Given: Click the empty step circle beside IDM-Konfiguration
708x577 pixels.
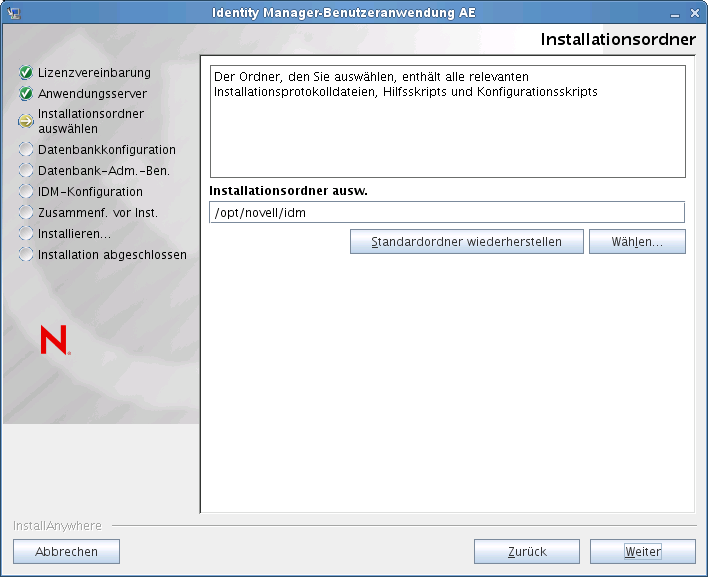Looking at the screenshot, I should (26, 191).
